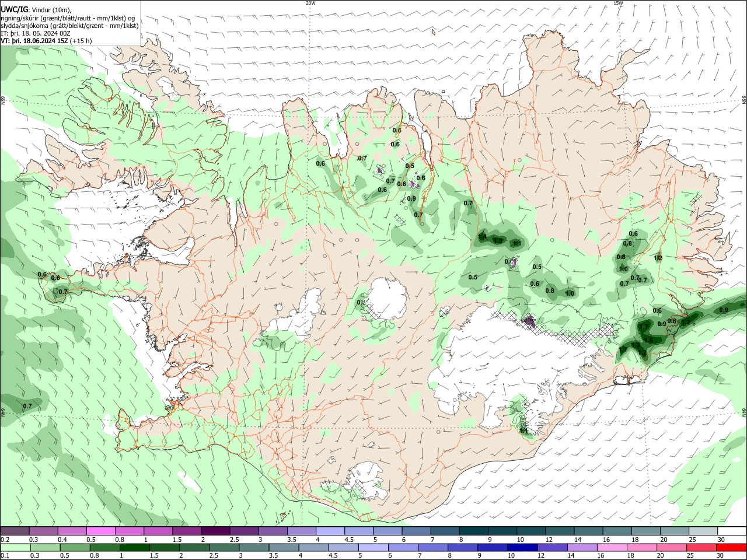The width and height of the screenshot is (747, 560).
Task: Pick the dark teal 9 swatch in top legend row
Action: (502, 531)
